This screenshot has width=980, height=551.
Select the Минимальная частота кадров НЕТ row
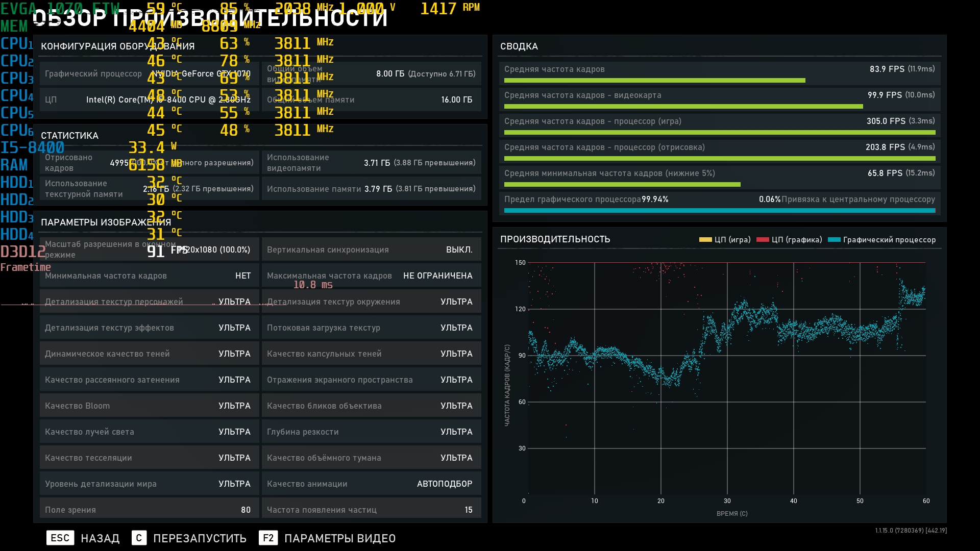[x=149, y=275]
